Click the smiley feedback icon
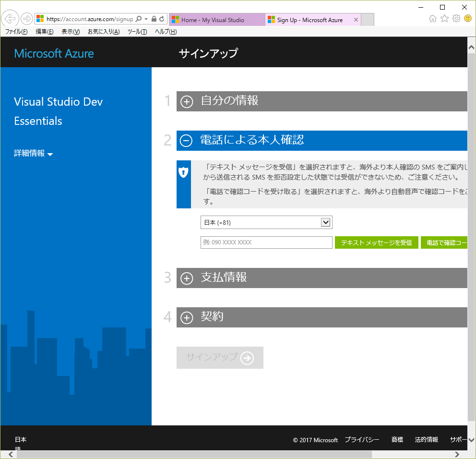Screen dimensions: 476x459 (x=468, y=19)
